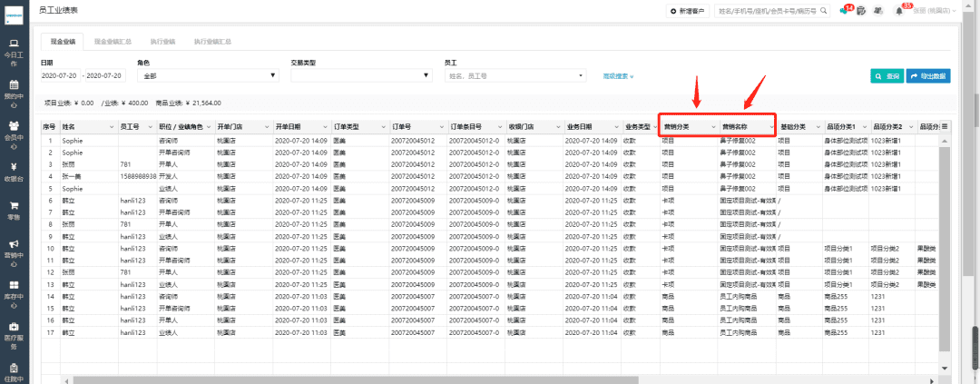Open 医疗服务 in sidebar
Screen dimensions: 980x384
coord(14,331)
